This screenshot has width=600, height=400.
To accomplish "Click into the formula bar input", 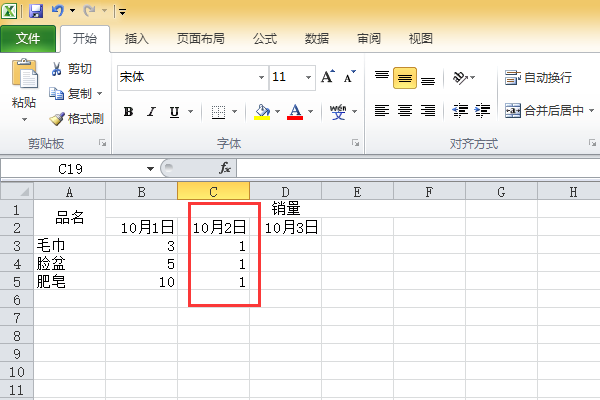I will point(418,168).
